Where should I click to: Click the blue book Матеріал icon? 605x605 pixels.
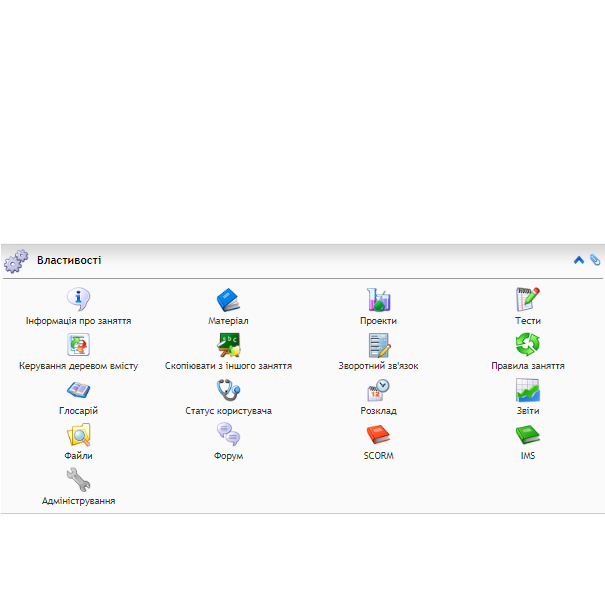click(228, 299)
